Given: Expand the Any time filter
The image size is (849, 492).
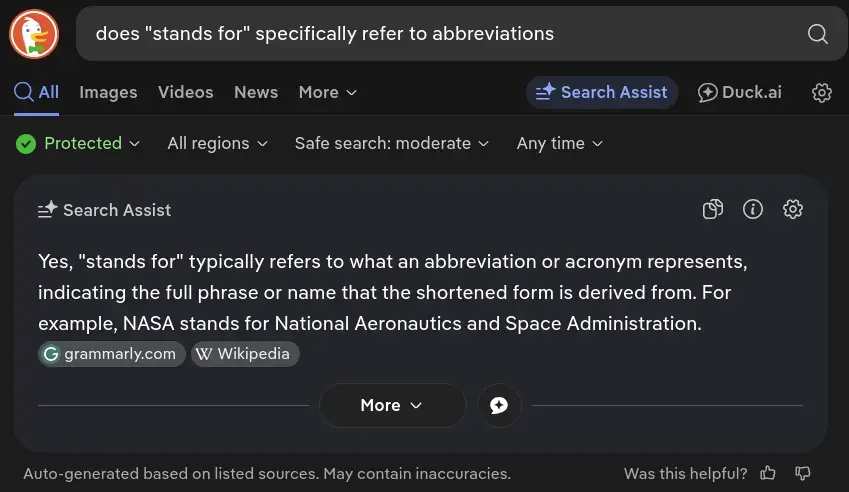Looking at the screenshot, I should point(559,143).
